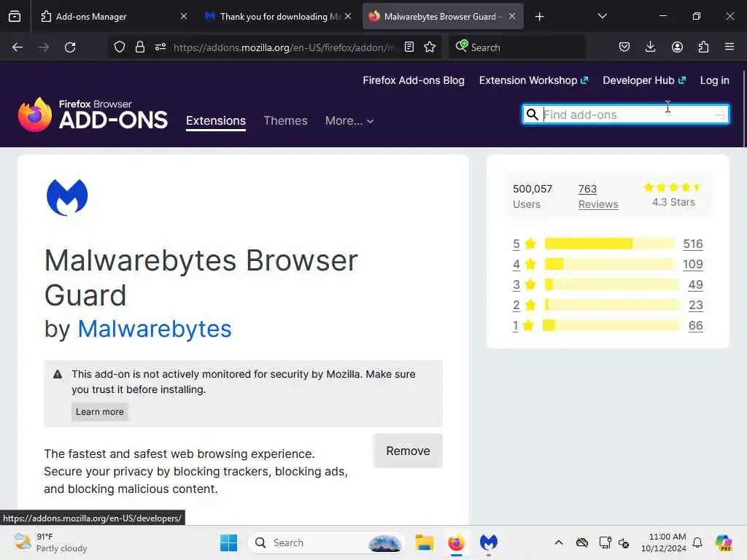Viewport: 747px width, 560px height.
Task: View site security padlock info
Action: 139,47
